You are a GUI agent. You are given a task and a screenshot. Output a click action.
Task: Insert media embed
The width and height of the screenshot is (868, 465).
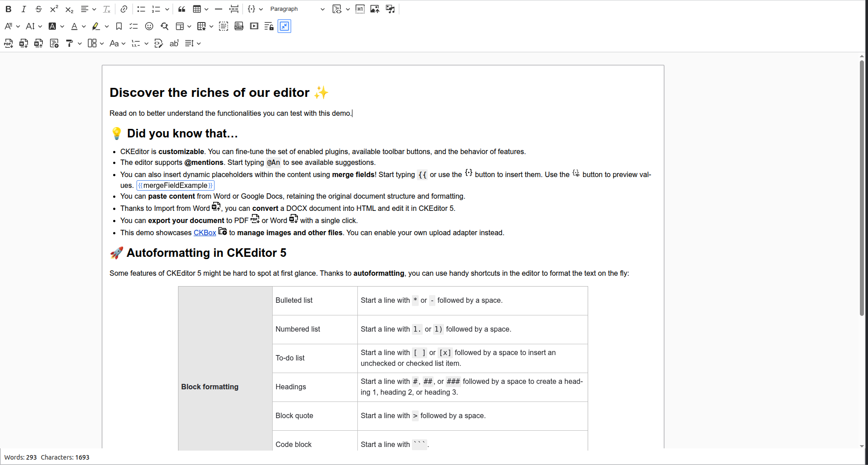(x=254, y=27)
